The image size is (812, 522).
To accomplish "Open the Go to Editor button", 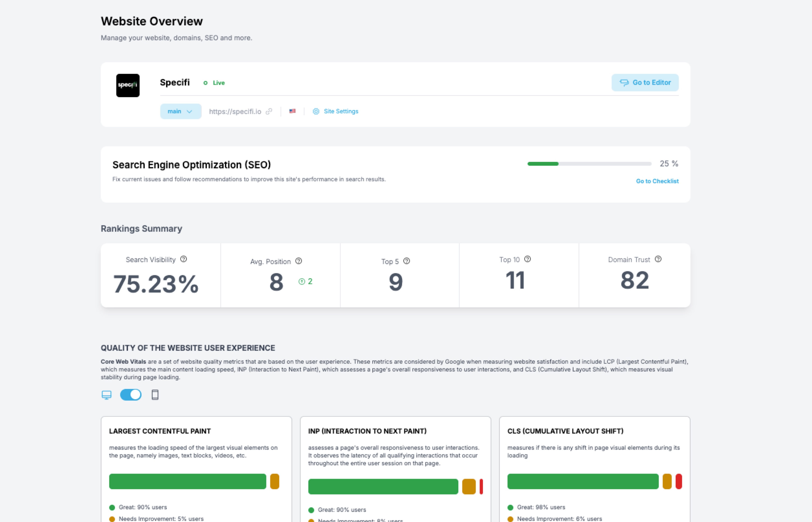I will 645,83.
